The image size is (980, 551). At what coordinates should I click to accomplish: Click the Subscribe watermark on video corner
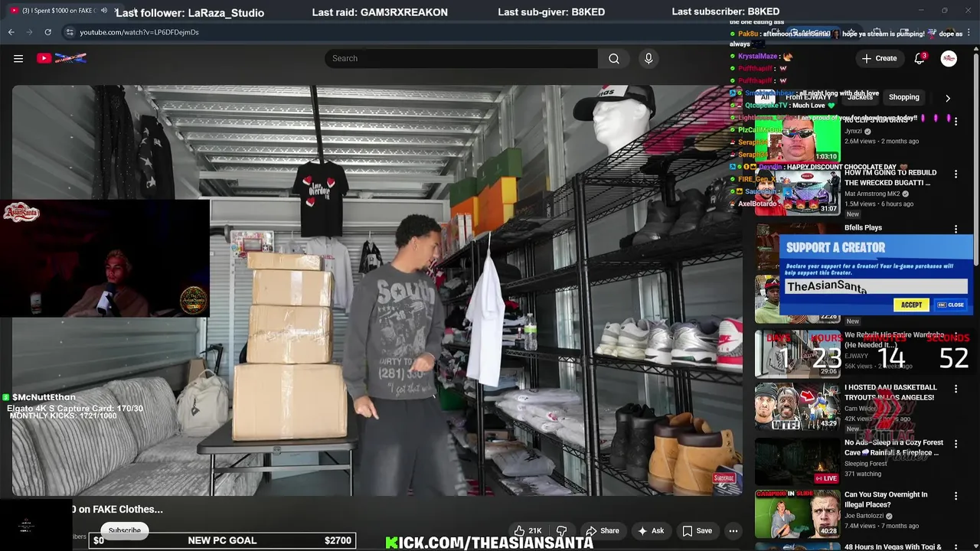[724, 478]
